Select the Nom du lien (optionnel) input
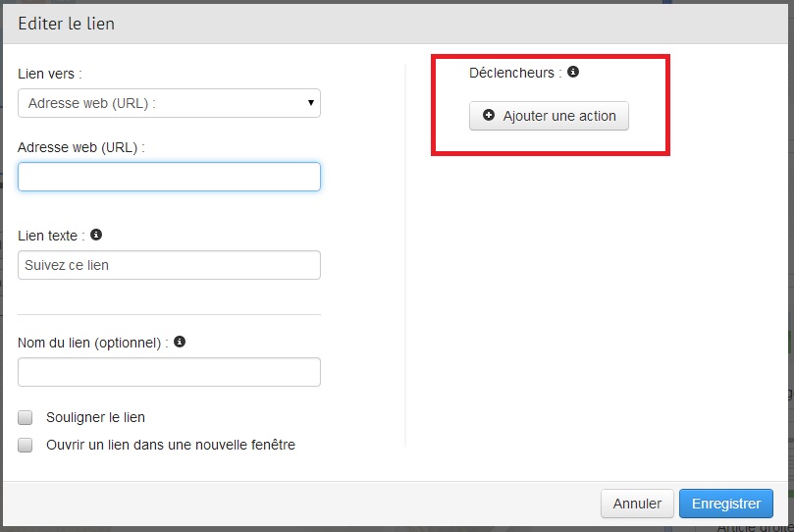The height and width of the screenshot is (532, 794). click(x=169, y=372)
